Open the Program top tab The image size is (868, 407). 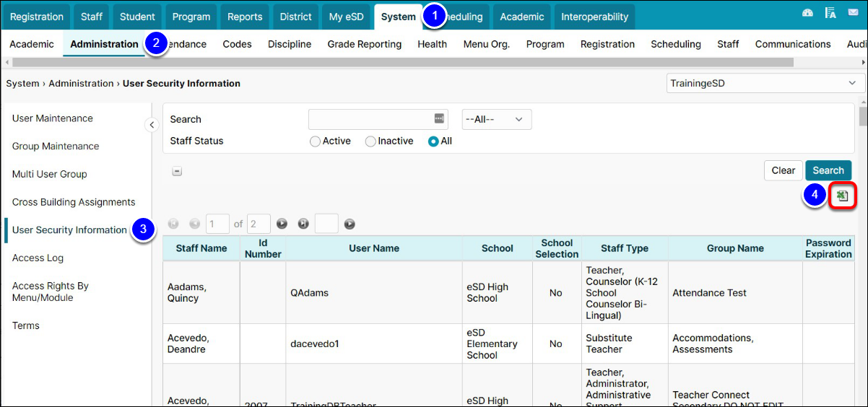pos(191,17)
